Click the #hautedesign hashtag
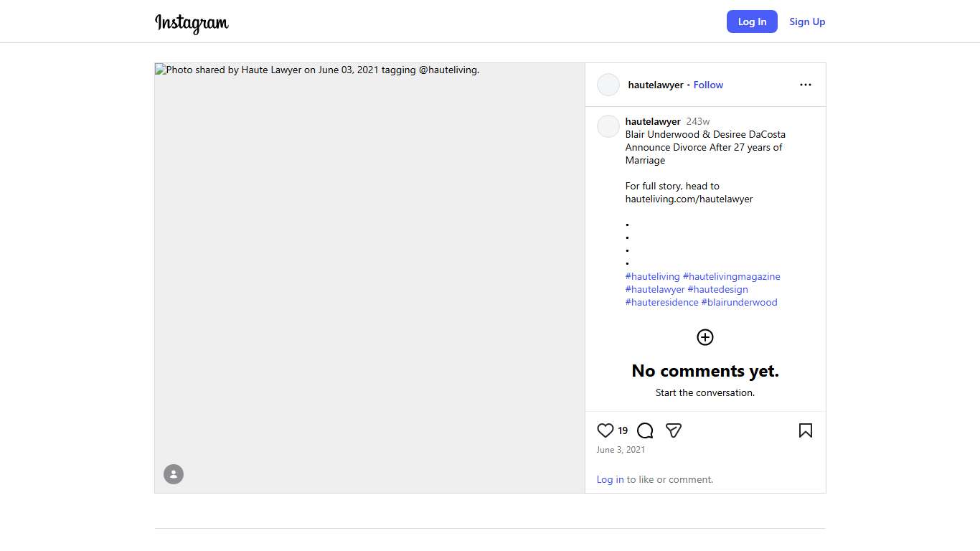980x551 pixels. click(717, 289)
